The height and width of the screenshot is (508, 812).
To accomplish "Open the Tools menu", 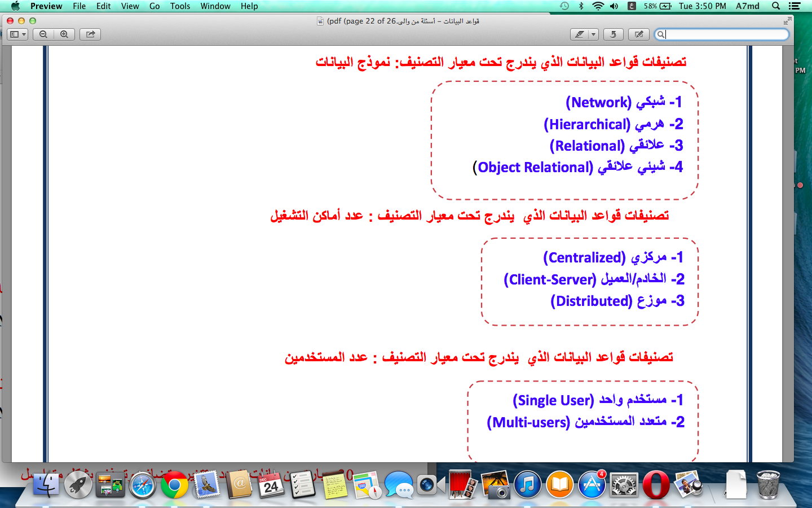I will click(x=180, y=6).
